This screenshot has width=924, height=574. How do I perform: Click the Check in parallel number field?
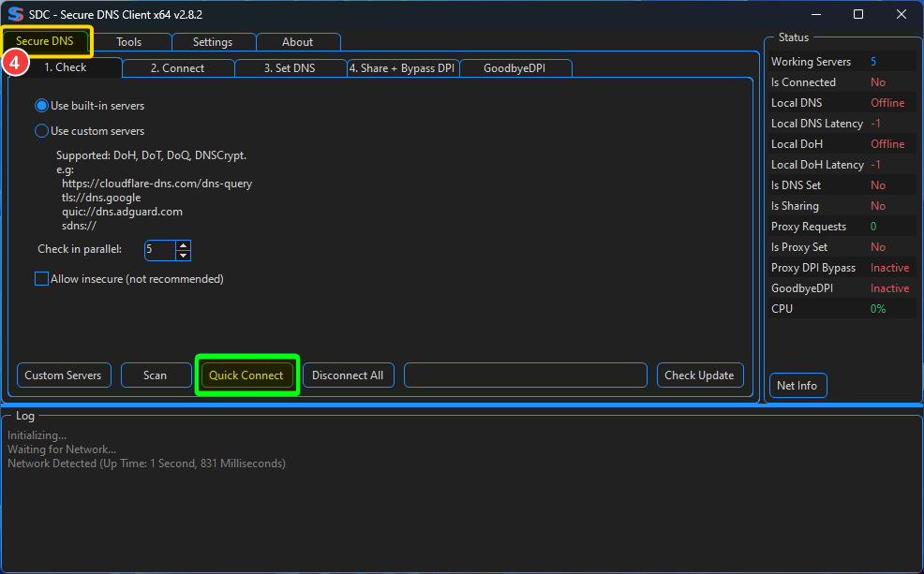(x=159, y=250)
